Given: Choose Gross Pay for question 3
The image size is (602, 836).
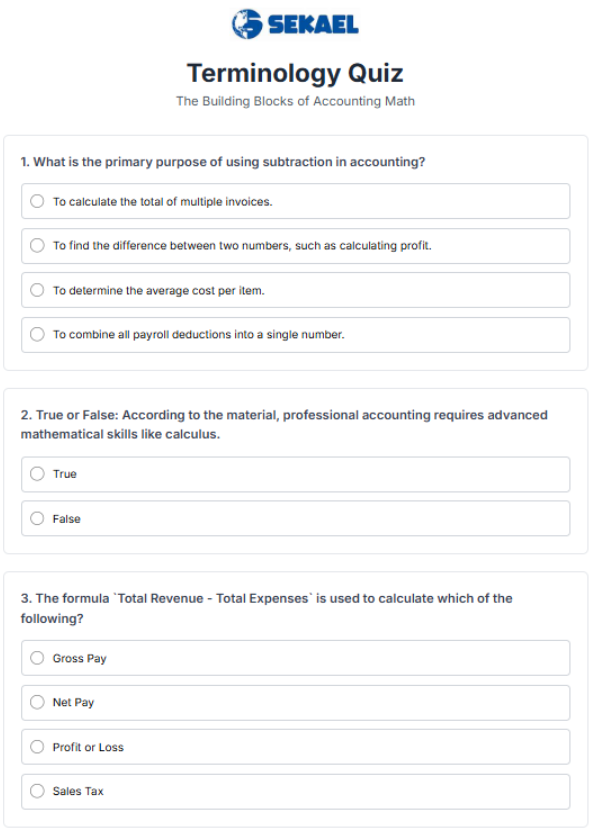Looking at the screenshot, I should pos(79,659).
